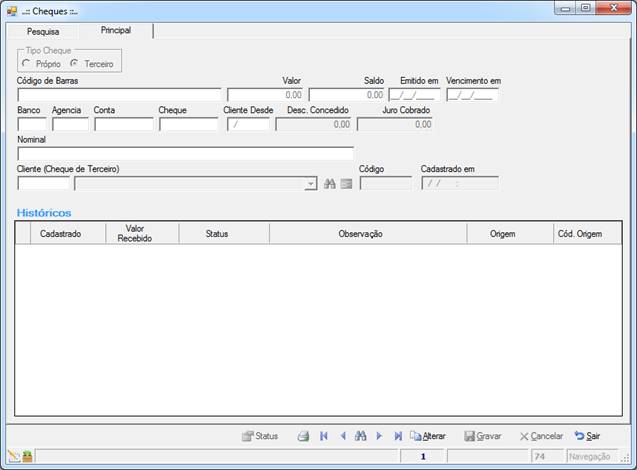Click the Juro Cobrado field
Viewport: 637px width, 470px height.
click(395, 124)
